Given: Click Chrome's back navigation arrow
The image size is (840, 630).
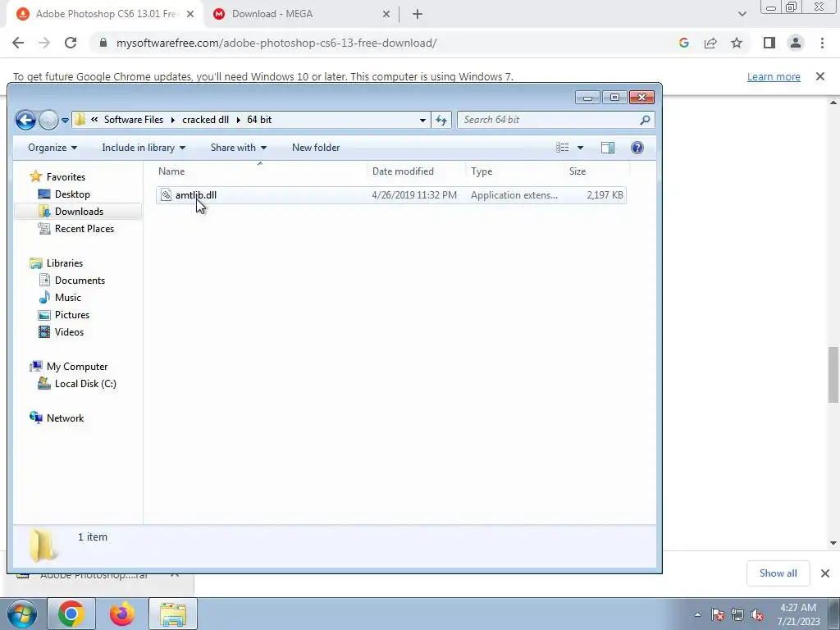Looking at the screenshot, I should pos(18,43).
